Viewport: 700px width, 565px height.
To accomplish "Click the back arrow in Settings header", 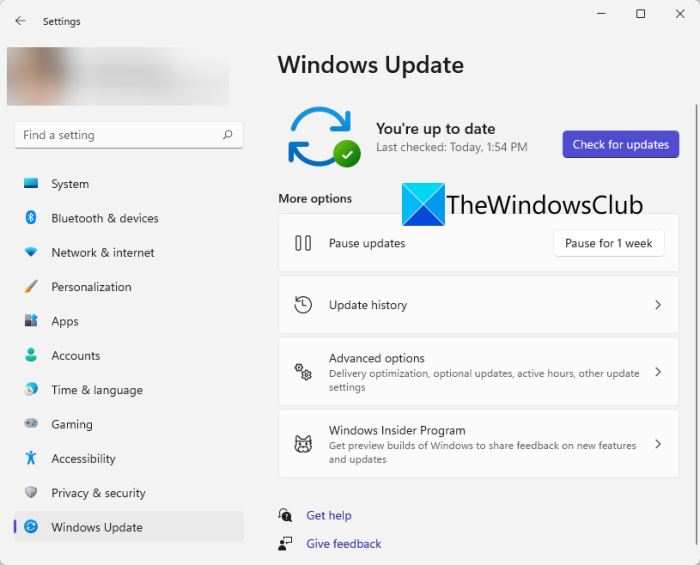I will (21, 21).
